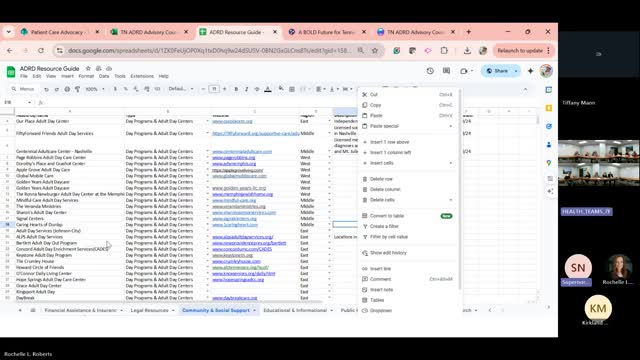Expand the Share button dropdown arrow
The image size is (640, 360).
(516, 71)
